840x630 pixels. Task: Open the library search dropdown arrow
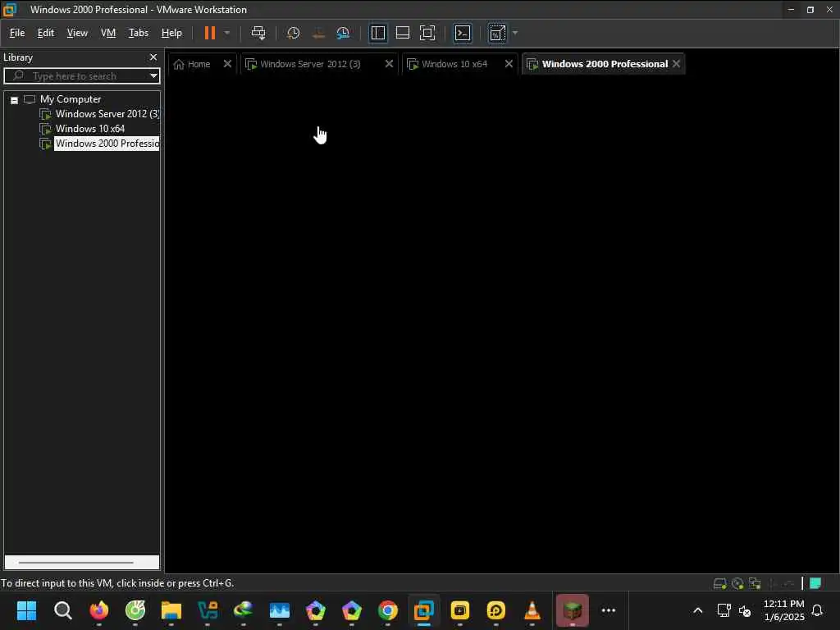click(153, 75)
